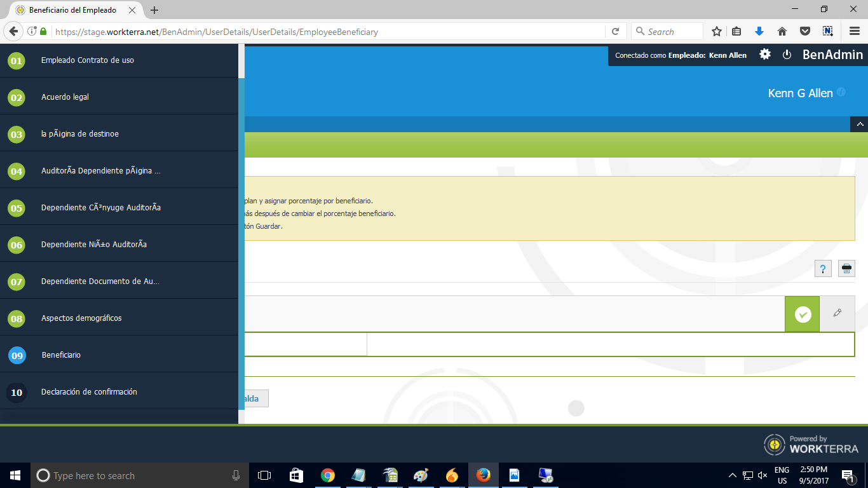Reload the page with the refresh icon
The width and height of the screenshot is (868, 488).
(615, 32)
